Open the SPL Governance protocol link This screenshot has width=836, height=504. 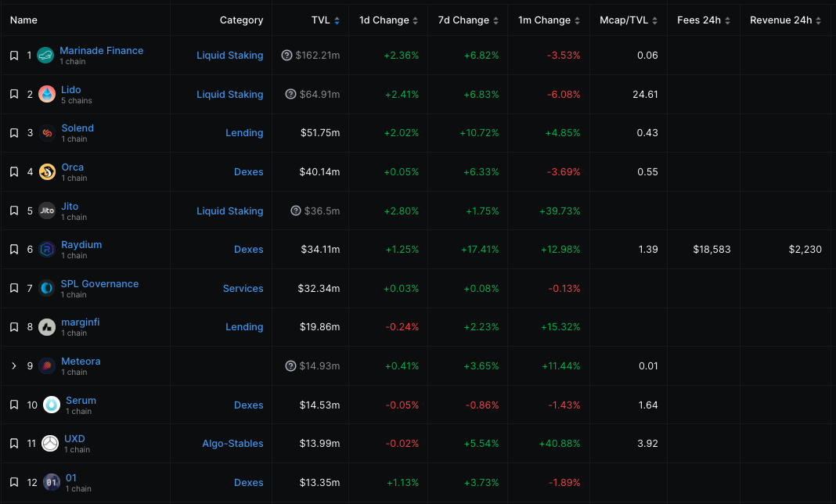pyautogui.click(x=99, y=284)
